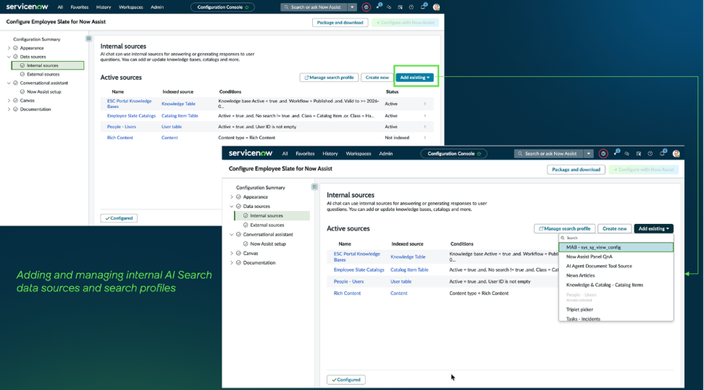This screenshot has height=390, width=704.
Task: Open Admin menu in front window
Action: tap(386, 153)
